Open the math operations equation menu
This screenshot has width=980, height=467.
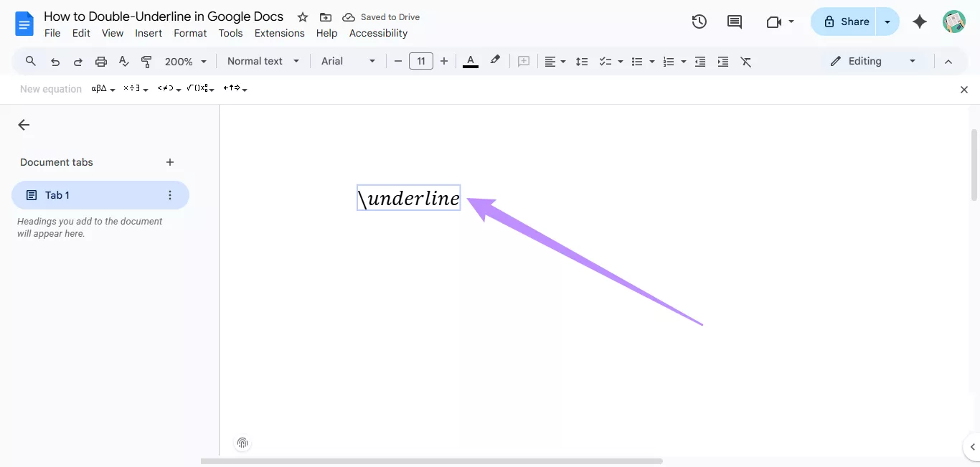(x=133, y=88)
